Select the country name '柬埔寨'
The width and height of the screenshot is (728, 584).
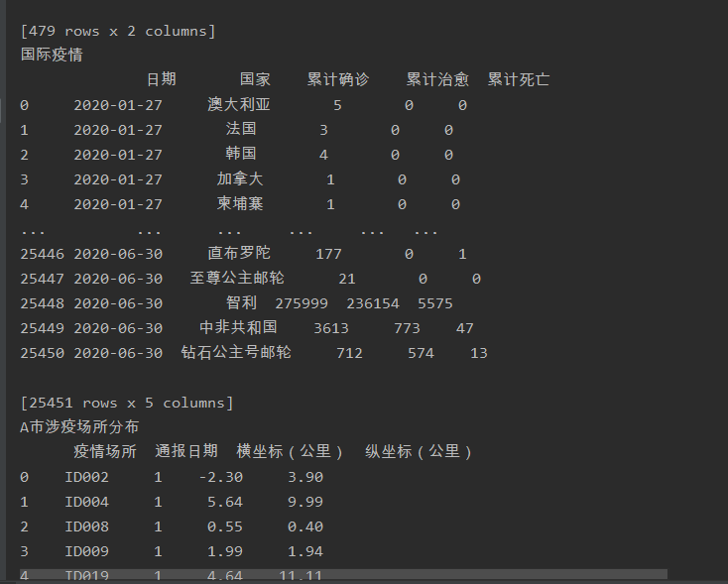[240, 203]
